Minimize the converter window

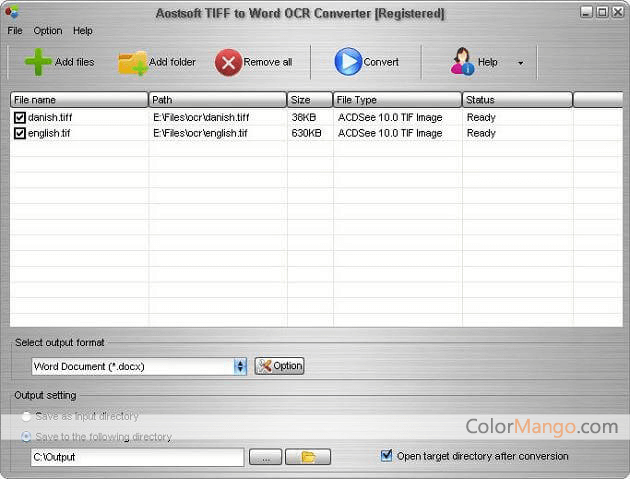587,12
